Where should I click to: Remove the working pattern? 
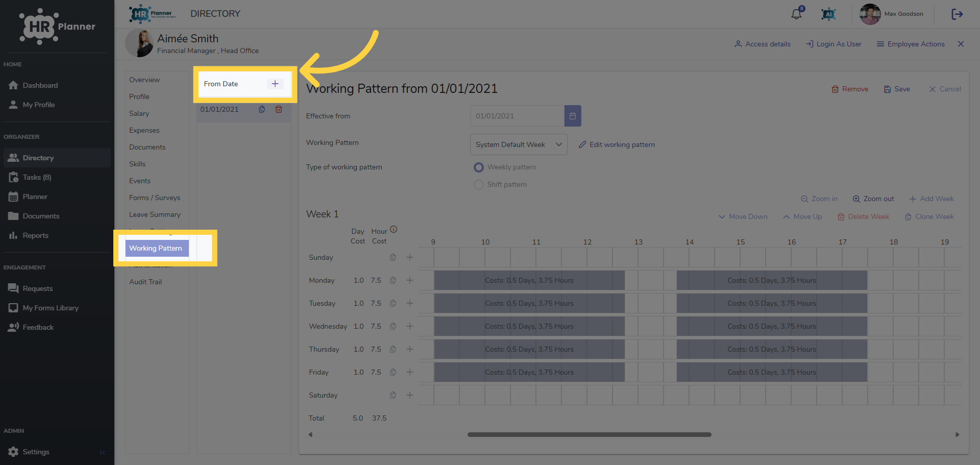click(x=850, y=89)
